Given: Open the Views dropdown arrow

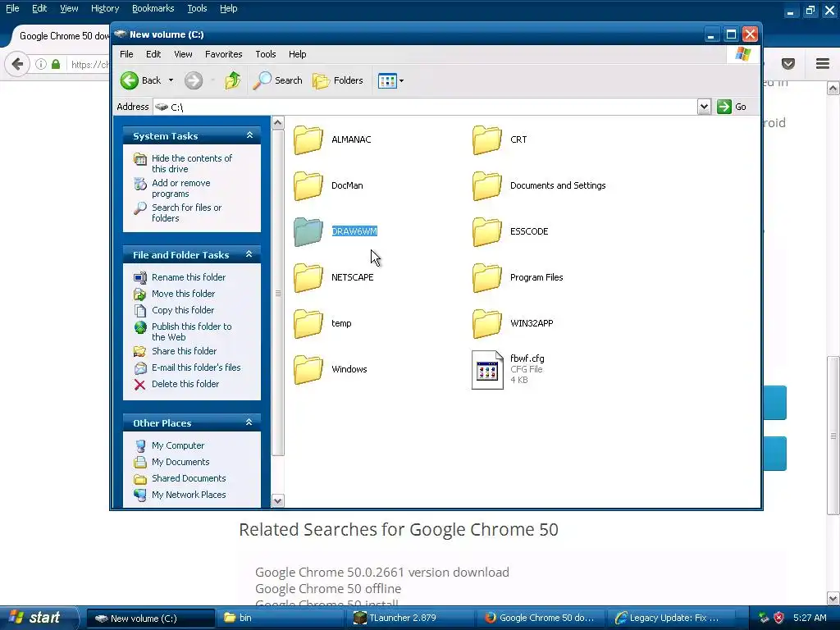Looking at the screenshot, I should 401,81.
